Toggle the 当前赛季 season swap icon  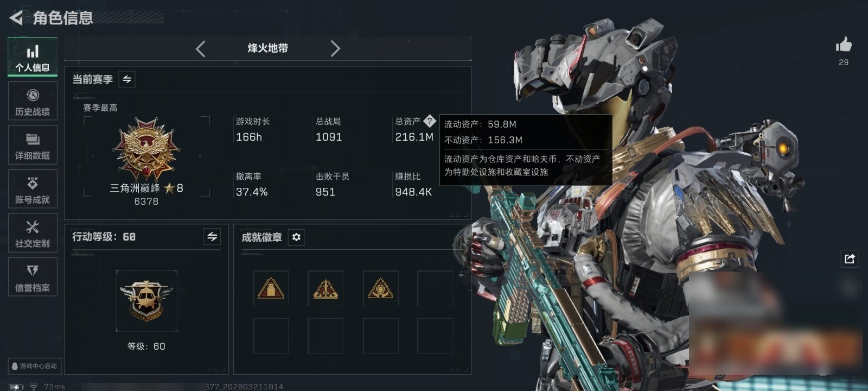[x=127, y=79]
